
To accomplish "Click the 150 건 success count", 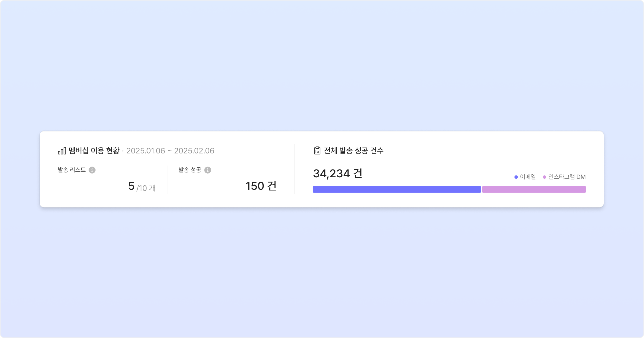I will pos(261,186).
